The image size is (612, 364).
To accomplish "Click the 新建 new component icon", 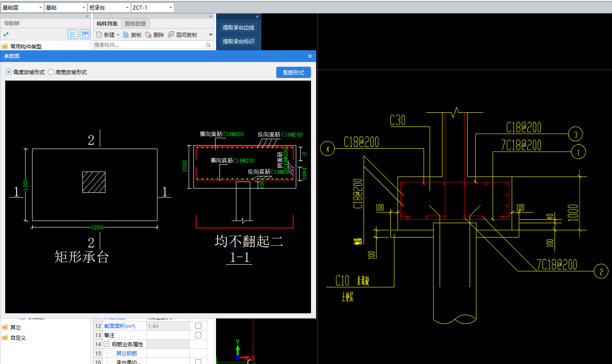I will tap(99, 35).
